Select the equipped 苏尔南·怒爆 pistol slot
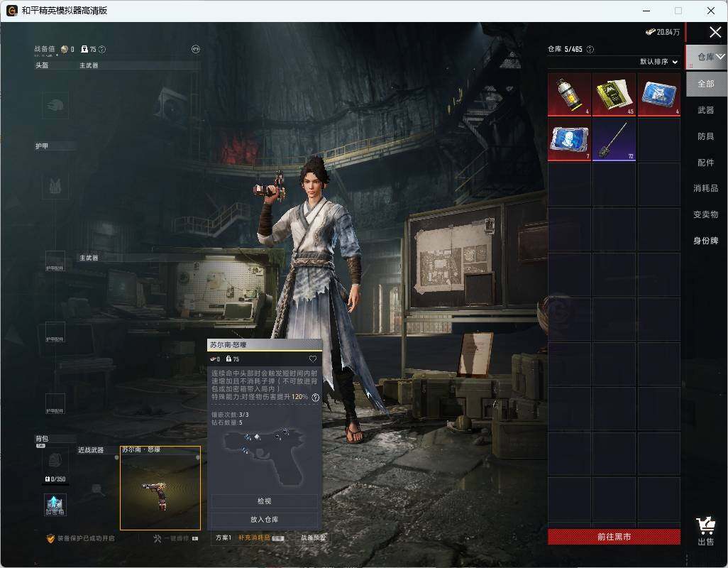The image size is (728, 568). pyautogui.click(x=160, y=488)
